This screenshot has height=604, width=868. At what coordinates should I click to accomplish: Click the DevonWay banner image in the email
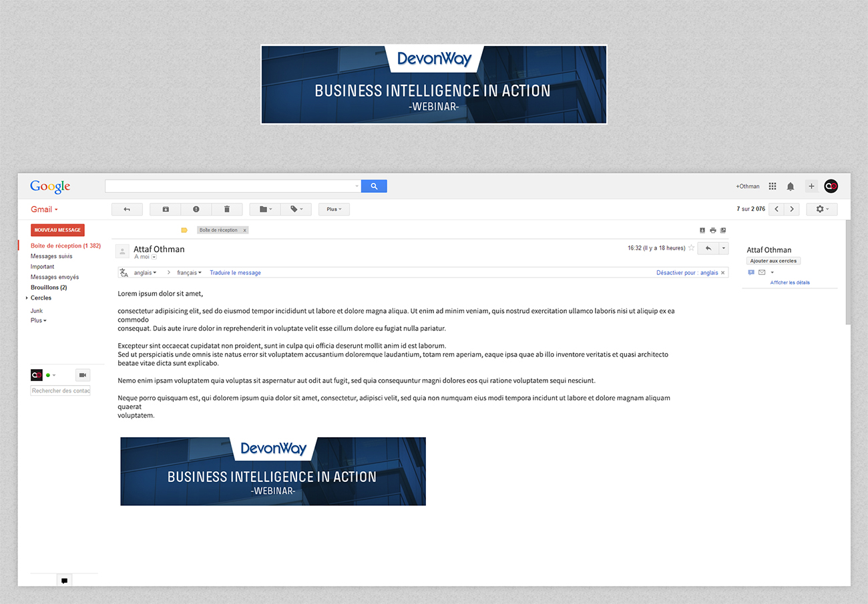pyautogui.click(x=273, y=471)
